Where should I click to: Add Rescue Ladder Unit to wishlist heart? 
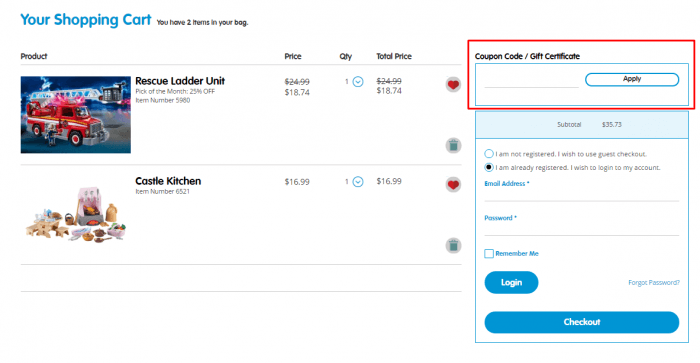(453, 84)
